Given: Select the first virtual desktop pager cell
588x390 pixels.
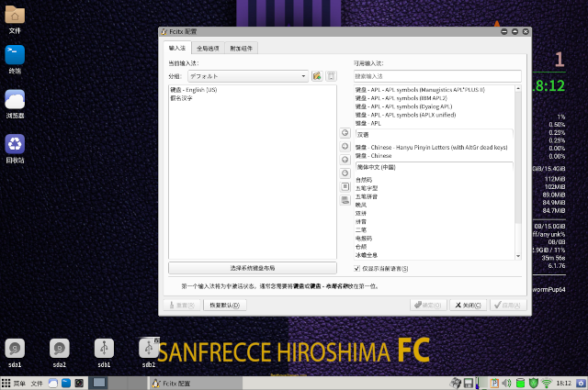Looking at the screenshot, I should [99, 383].
